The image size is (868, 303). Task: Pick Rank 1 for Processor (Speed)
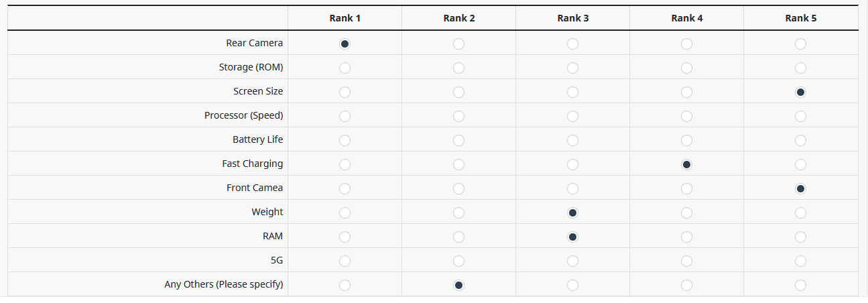point(345,117)
